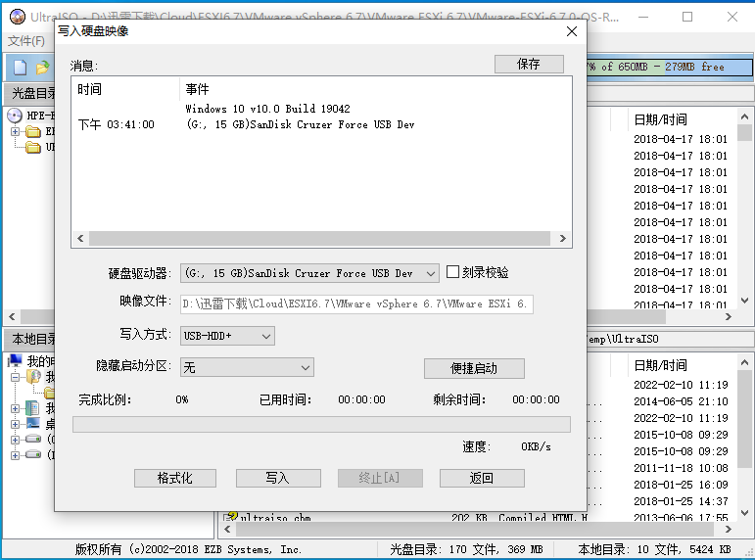Click the 格式化 (Format) button
755x560 pixels.
pos(174,478)
